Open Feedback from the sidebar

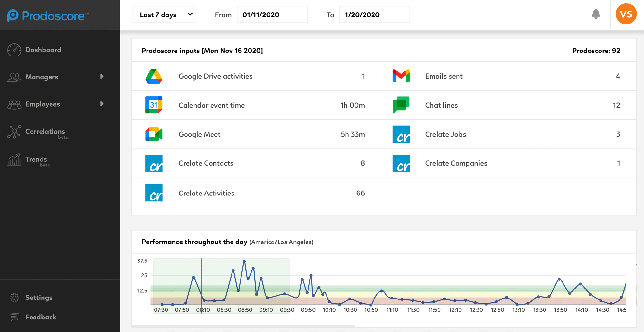[41, 317]
